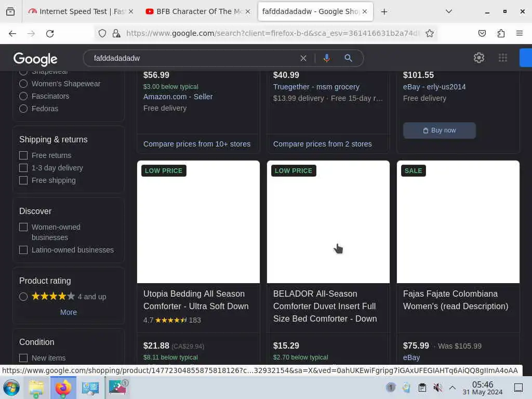Open Fajas Fajate Colombiana listing
The image size is (532, 399).
point(456,300)
